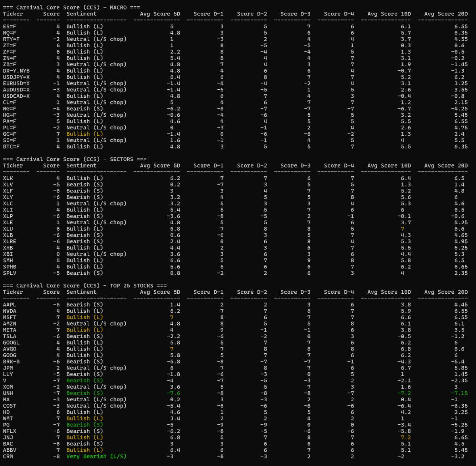This screenshot has height=466, width=476.
Task: Click the CRM ticker
Action: coord(8,457)
